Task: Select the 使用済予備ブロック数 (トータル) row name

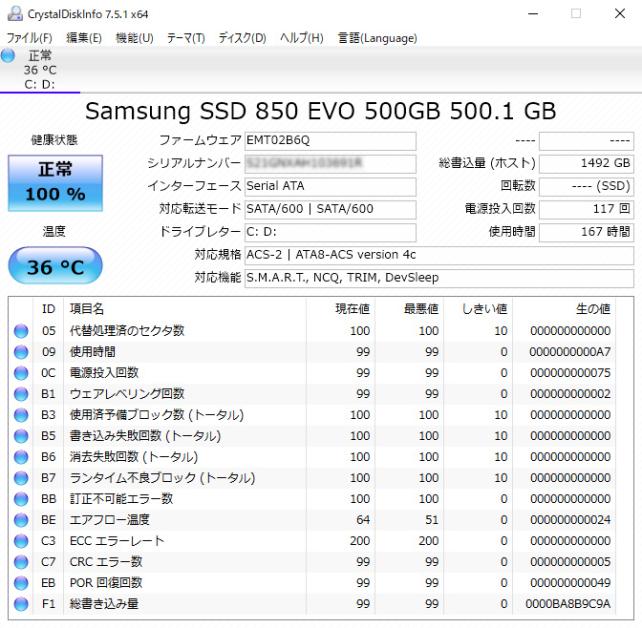Action: coord(157,415)
